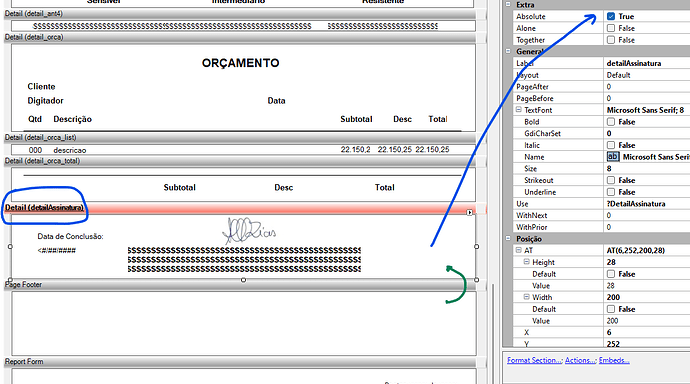Collapse the TextFont property node
The width and height of the screenshot is (690, 384).
click(x=519, y=110)
